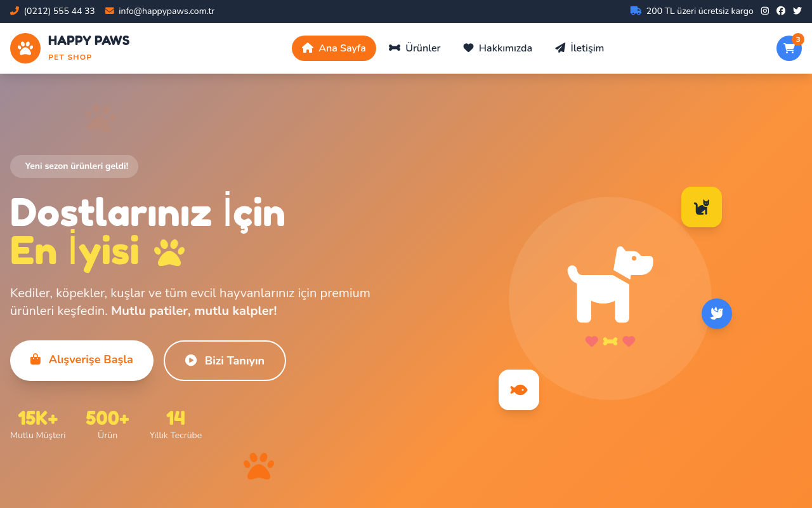
Task: Click the free shipping truck icon
Action: (x=636, y=11)
